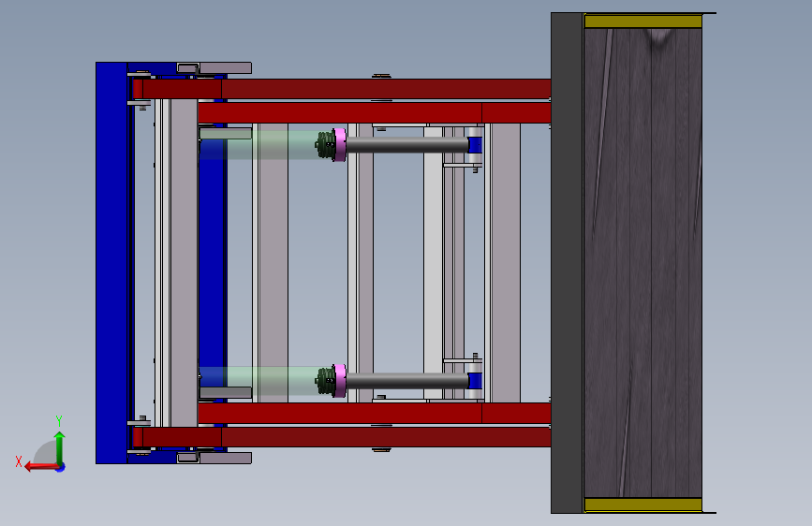Select the lower pink cylinder collar
This screenshot has width=812, height=526.
pos(340,381)
